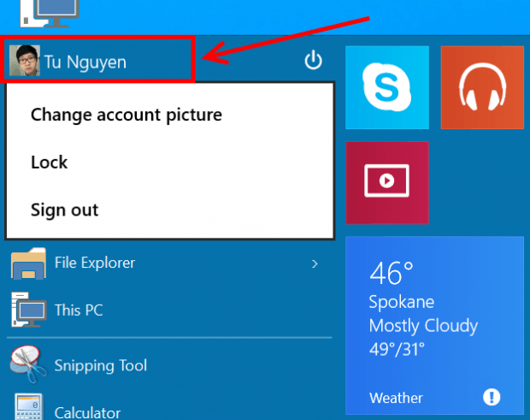
Task: Click the Power button icon
Action: [x=313, y=60]
